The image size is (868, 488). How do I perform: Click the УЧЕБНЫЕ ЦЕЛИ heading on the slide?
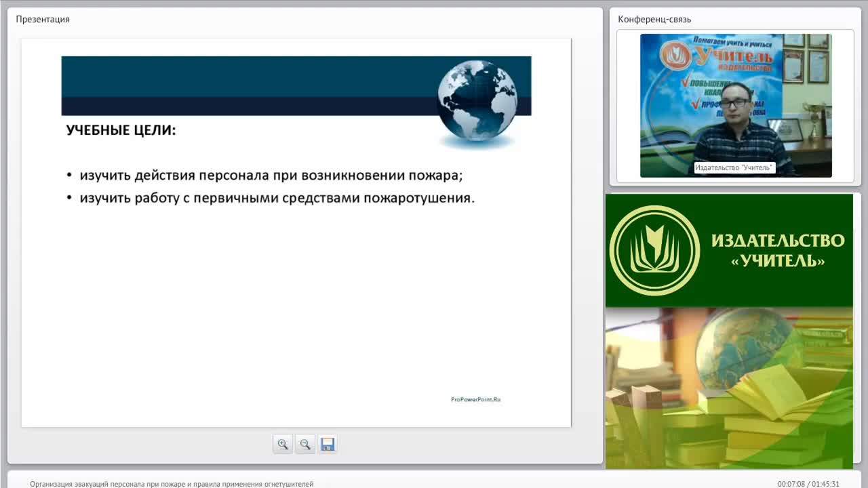[x=121, y=130]
